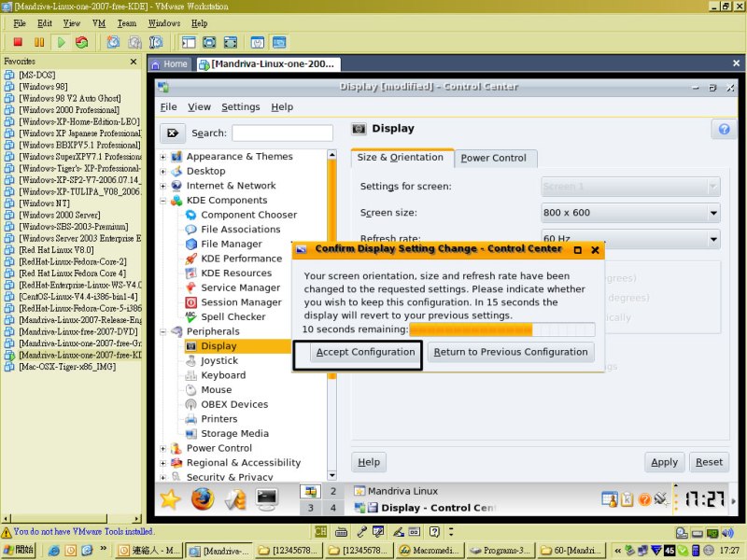This screenshot has width=747, height=560.
Task: Launch the terminal icon in KDE panel
Action: [266, 499]
